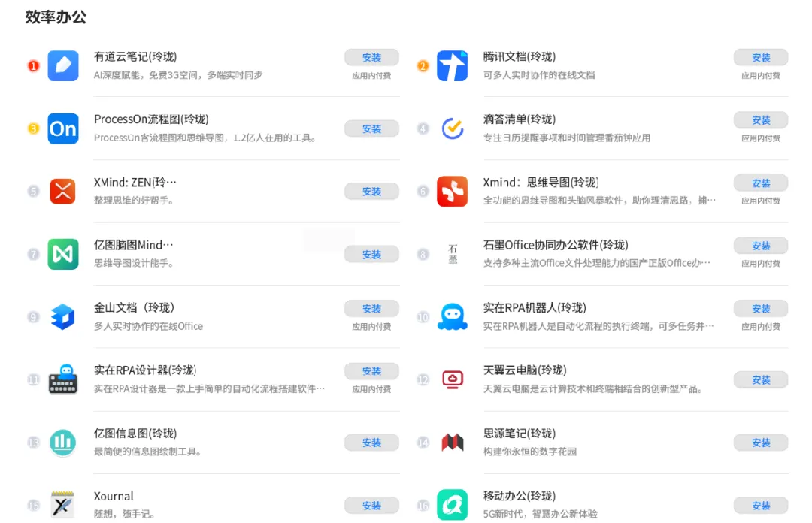Click the 思源笔记 red book icon
The width and height of the screenshot is (812, 523).
[452, 443]
